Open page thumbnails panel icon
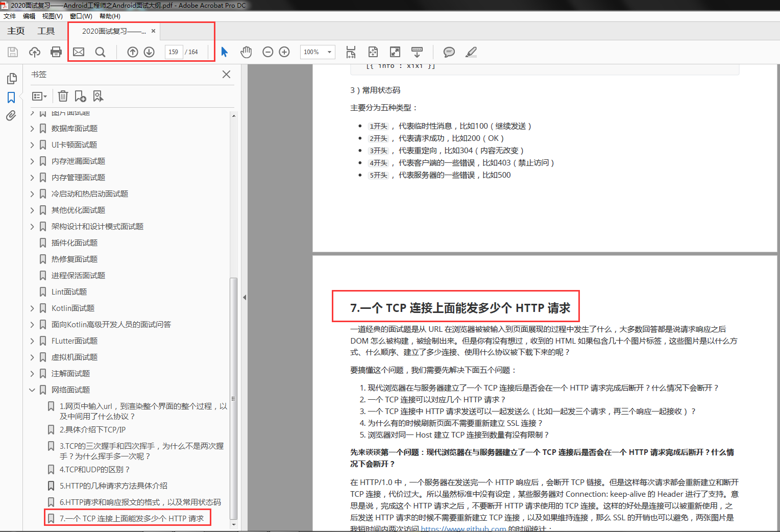 click(x=12, y=79)
